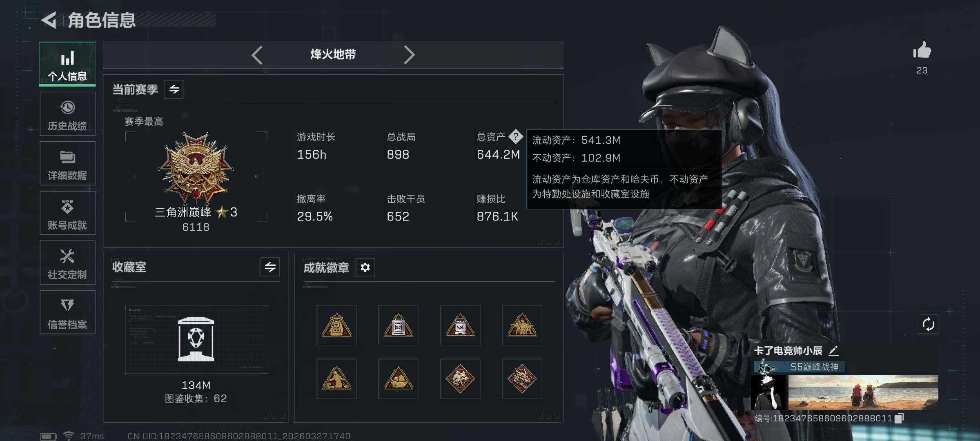Give a thumbs-up like to the profile

[x=922, y=50]
